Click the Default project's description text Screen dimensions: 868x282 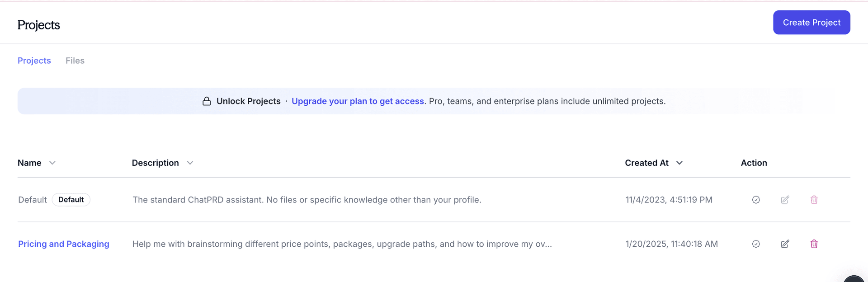307,200
